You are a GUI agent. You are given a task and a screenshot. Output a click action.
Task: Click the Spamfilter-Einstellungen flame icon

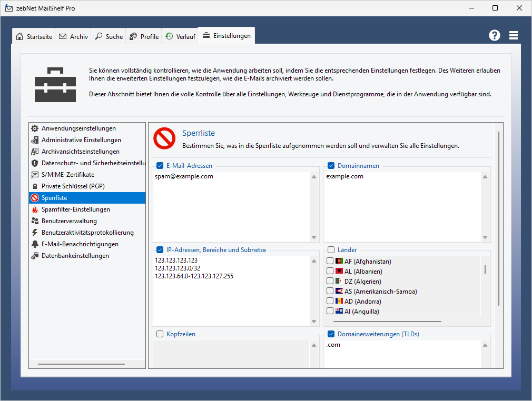click(35, 209)
